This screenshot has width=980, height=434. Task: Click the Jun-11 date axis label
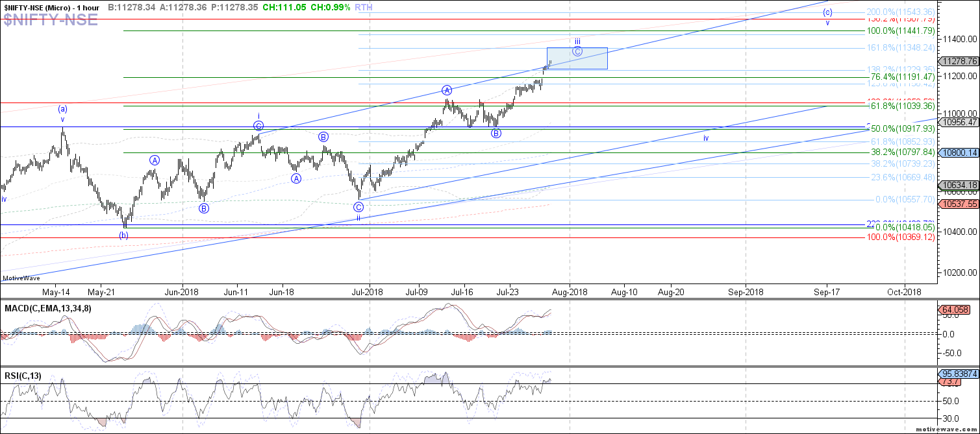(x=236, y=292)
